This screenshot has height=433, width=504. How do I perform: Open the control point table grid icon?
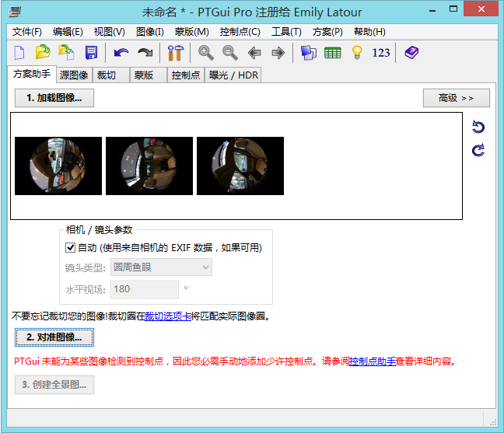(333, 53)
